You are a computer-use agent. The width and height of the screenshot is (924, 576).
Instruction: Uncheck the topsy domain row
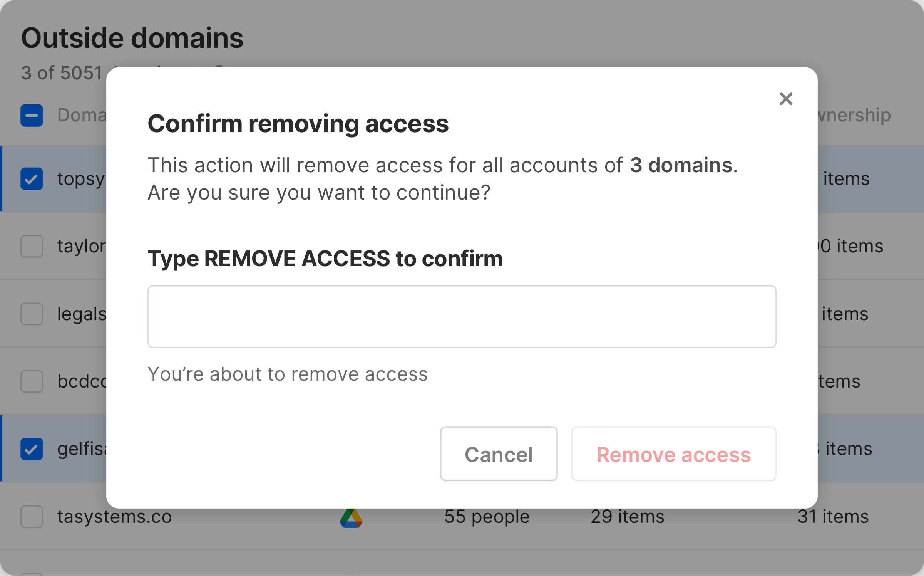[x=31, y=178]
